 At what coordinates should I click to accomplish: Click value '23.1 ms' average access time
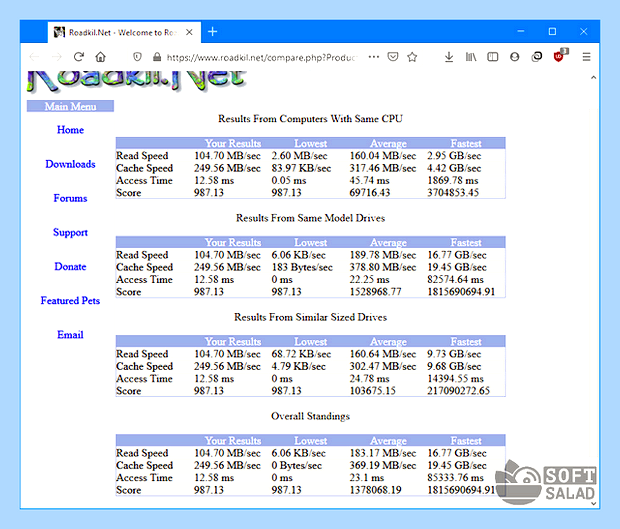pyautogui.click(x=367, y=478)
